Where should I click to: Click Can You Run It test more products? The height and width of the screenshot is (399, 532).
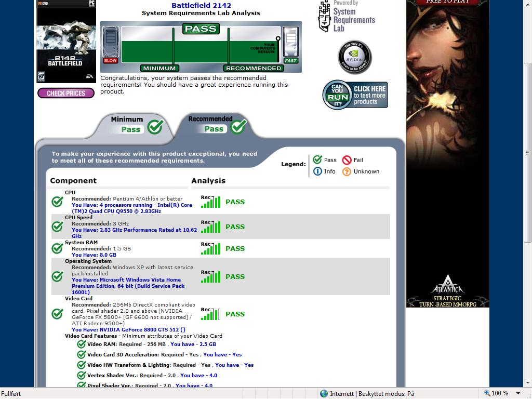click(355, 95)
